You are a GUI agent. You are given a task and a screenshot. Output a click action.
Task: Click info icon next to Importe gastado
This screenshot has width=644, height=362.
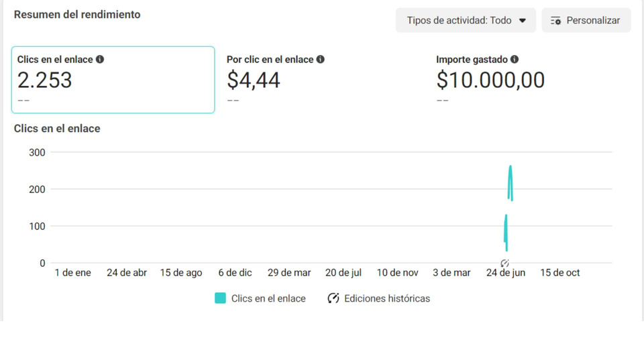(x=515, y=59)
